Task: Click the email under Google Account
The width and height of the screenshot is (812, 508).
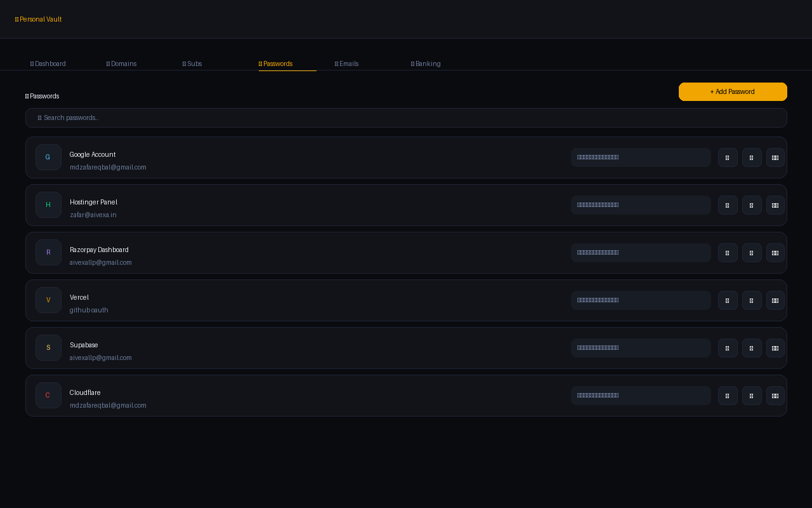Action: [108, 167]
